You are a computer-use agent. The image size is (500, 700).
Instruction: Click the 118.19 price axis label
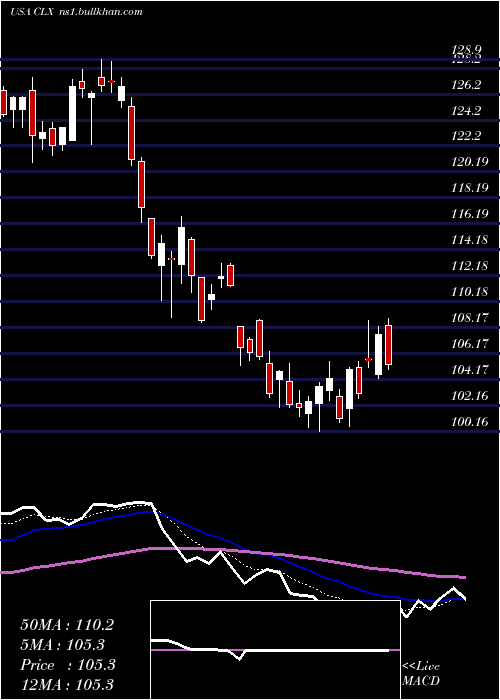pyautogui.click(x=468, y=188)
